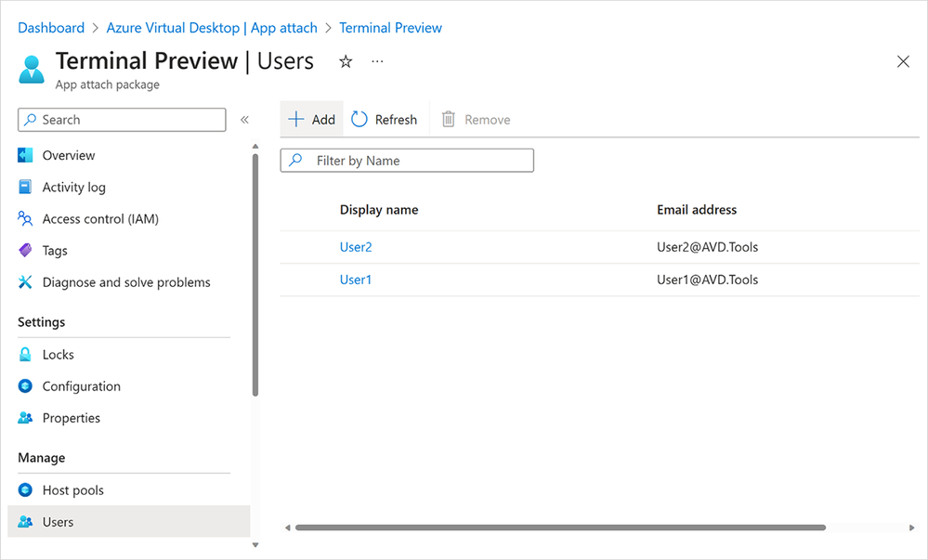Click the Users icon in Manage section
928x560 pixels.
[25, 522]
